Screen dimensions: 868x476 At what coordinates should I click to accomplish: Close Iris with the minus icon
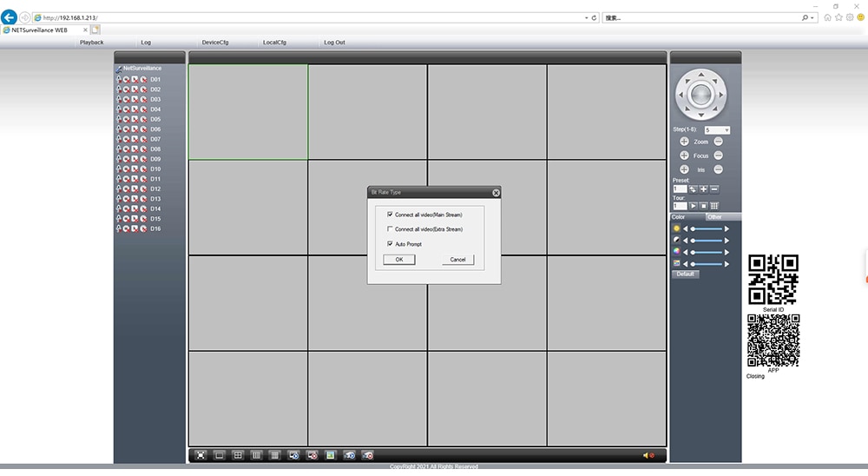[x=719, y=169]
